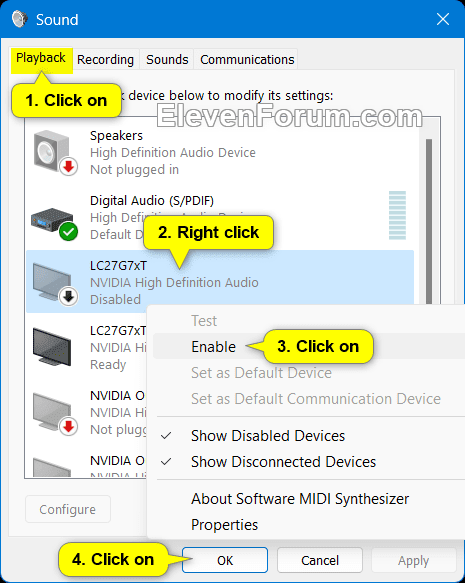Select the Digital Audio (S/PDIF) row
Screen dimensions: 465x583
coord(220,218)
